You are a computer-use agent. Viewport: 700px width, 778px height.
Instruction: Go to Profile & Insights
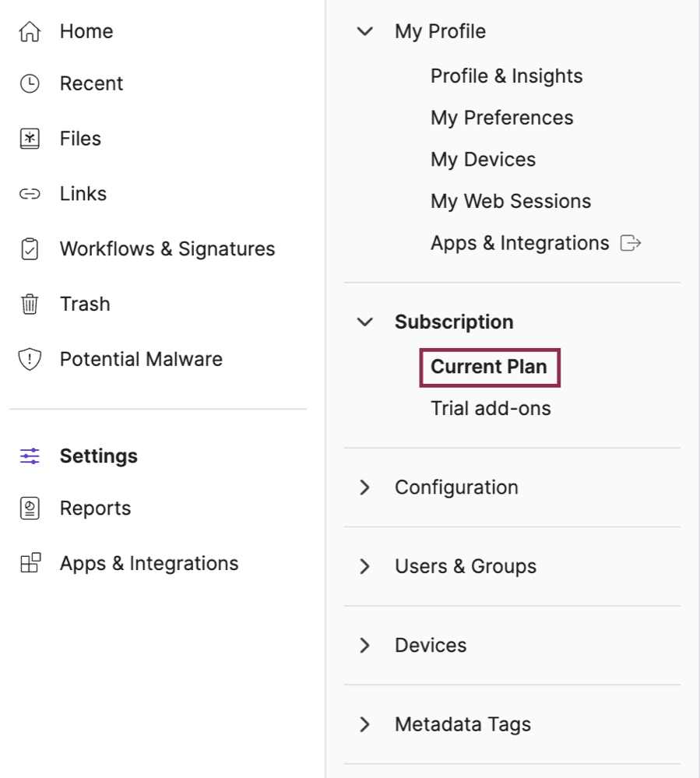(x=507, y=76)
